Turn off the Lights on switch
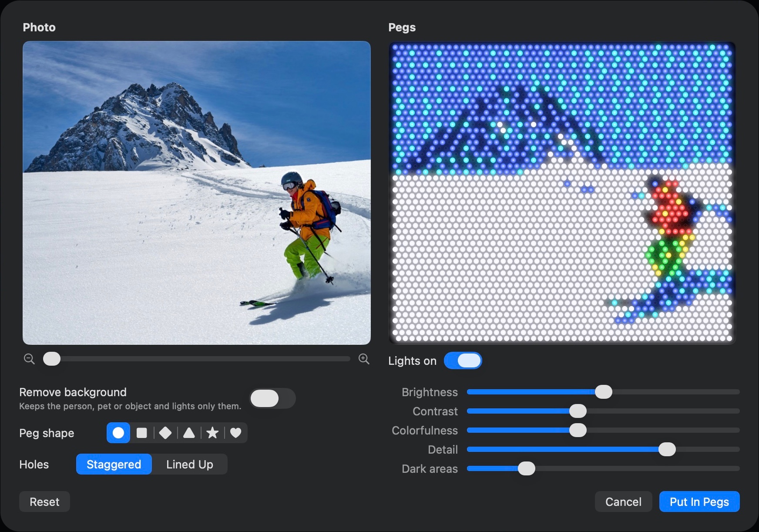The image size is (759, 532). click(x=463, y=360)
